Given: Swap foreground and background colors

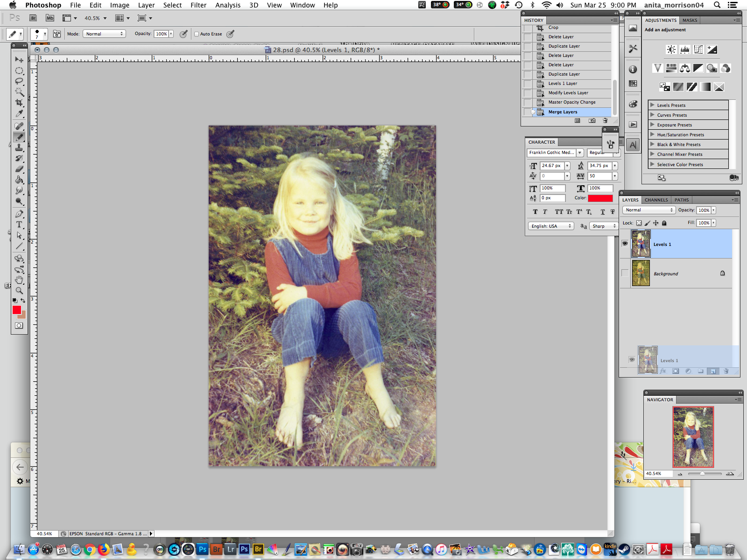Looking at the screenshot, I should (x=23, y=301).
